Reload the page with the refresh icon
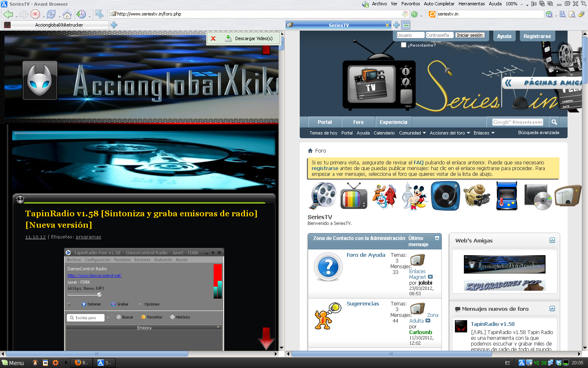 click(x=51, y=14)
